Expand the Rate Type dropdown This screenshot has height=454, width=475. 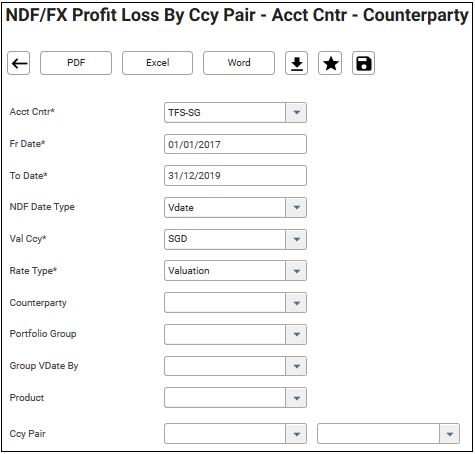tap(296, 271)
